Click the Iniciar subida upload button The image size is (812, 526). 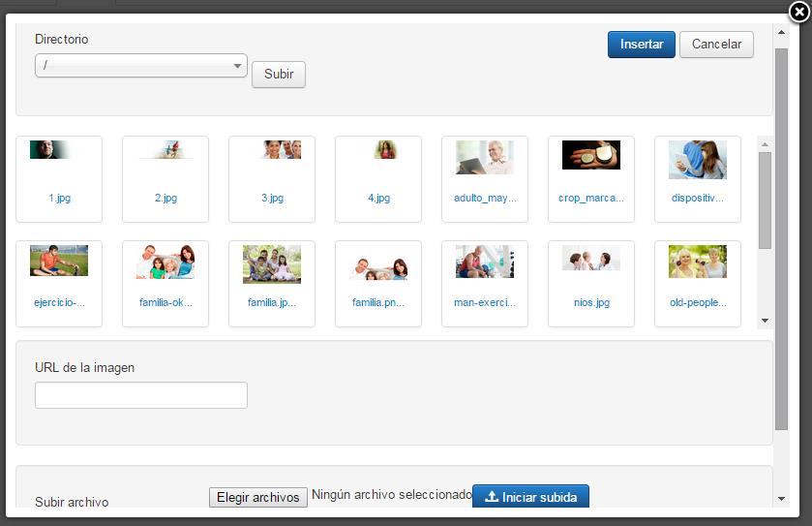pyautogui.click(x=530, y=497)
